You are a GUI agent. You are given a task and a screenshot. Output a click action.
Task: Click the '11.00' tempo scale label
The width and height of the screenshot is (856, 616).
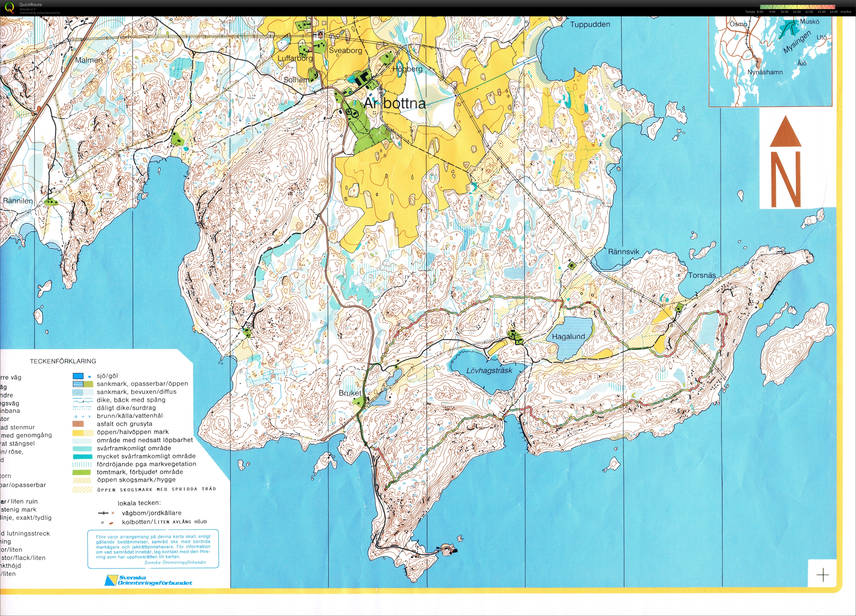pyautogui.click(x=797, y=12)
